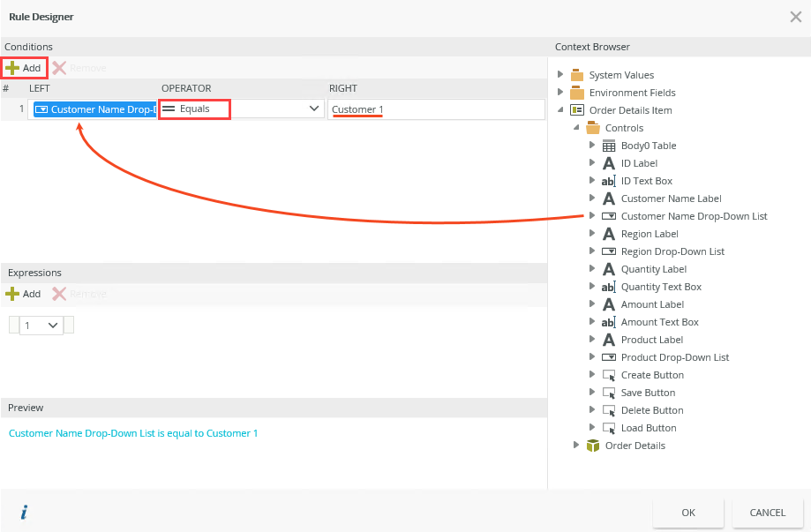The width and height of the screenshot is (811, 532).
Task: Expand the Environment Fields node
Action: coord(560,93)
